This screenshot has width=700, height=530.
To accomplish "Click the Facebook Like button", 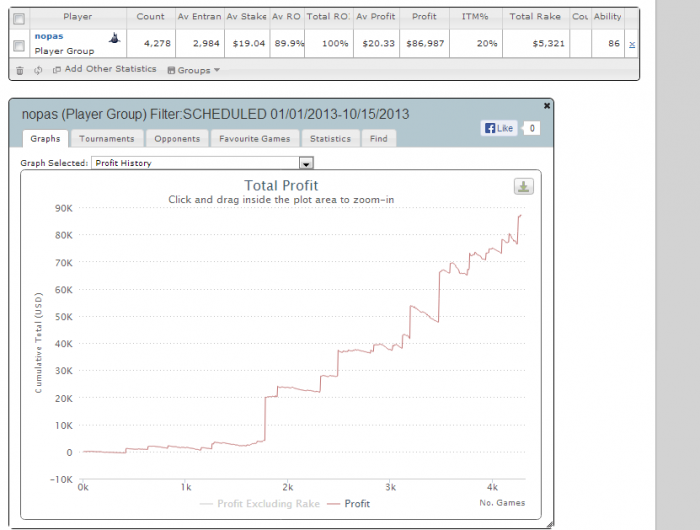I will click(x=499, y=128).
